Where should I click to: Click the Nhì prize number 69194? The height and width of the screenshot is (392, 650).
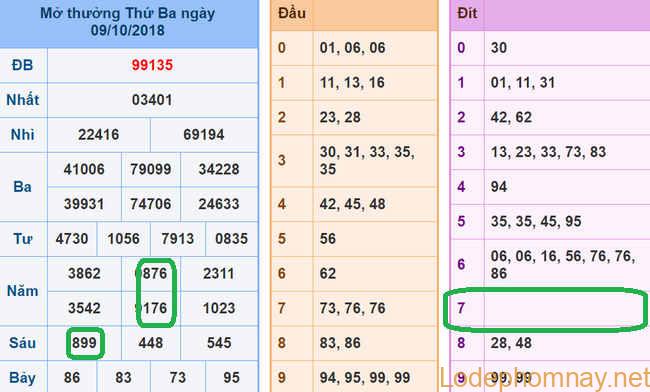(x=204, y=135)
